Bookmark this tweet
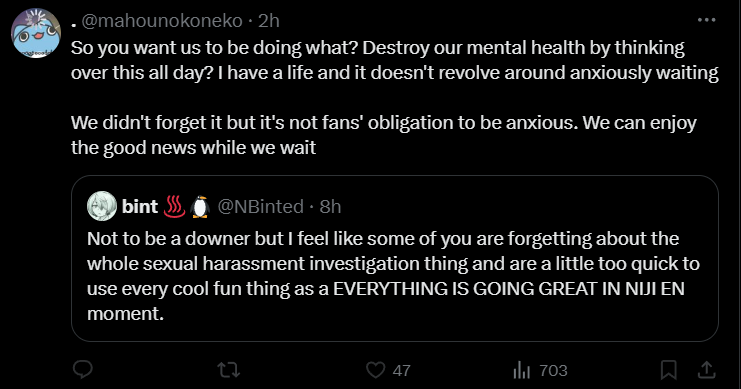 [669, 370]
